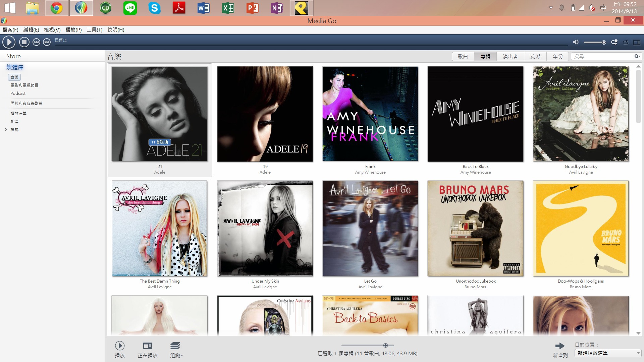Select the Adele 21 album cover
This screenshot has width=644, height=362.
pos(160,114)
